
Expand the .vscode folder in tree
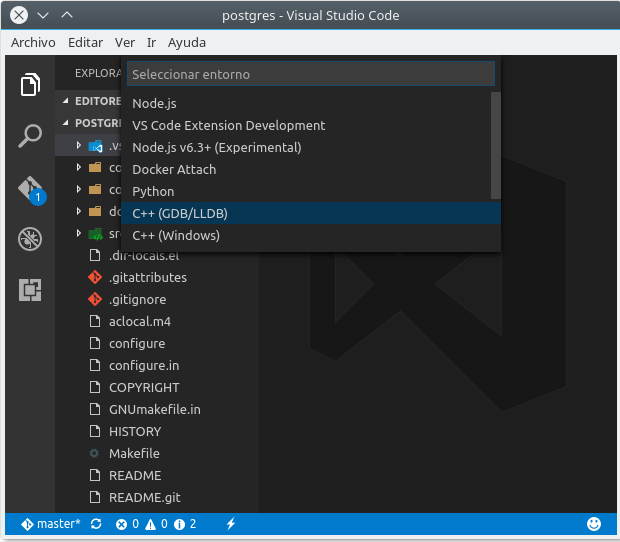80,145
